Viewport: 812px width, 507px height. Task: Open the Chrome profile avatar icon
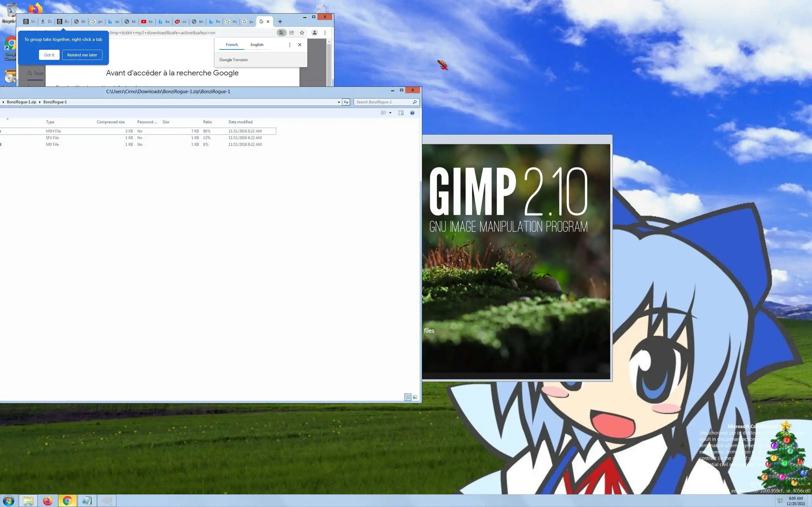pos(314,33)
